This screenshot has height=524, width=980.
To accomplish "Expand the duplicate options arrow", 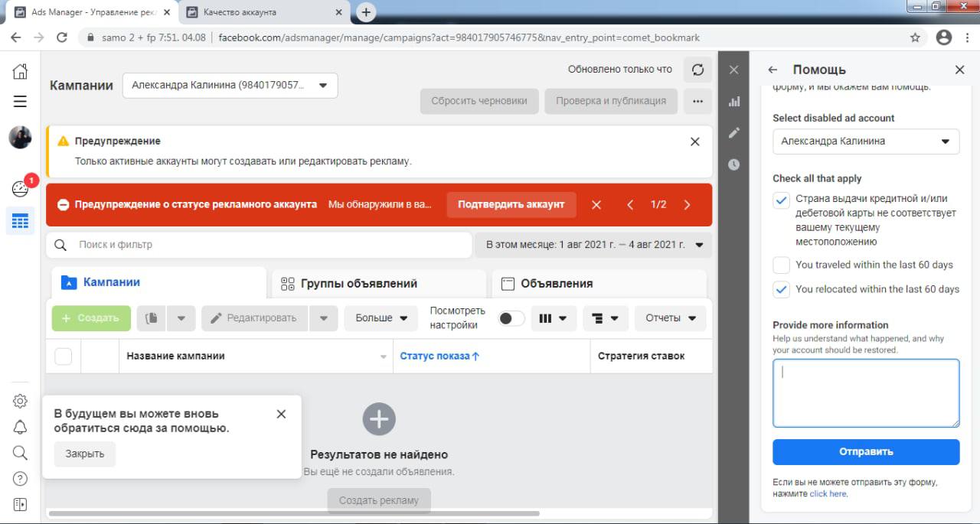I will click(x=181, y=318).
